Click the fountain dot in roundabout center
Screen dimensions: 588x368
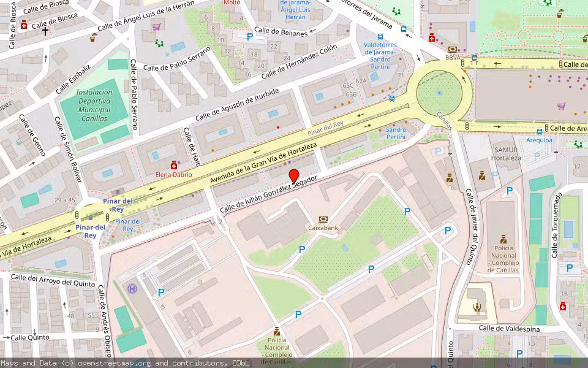click(440, 93)
